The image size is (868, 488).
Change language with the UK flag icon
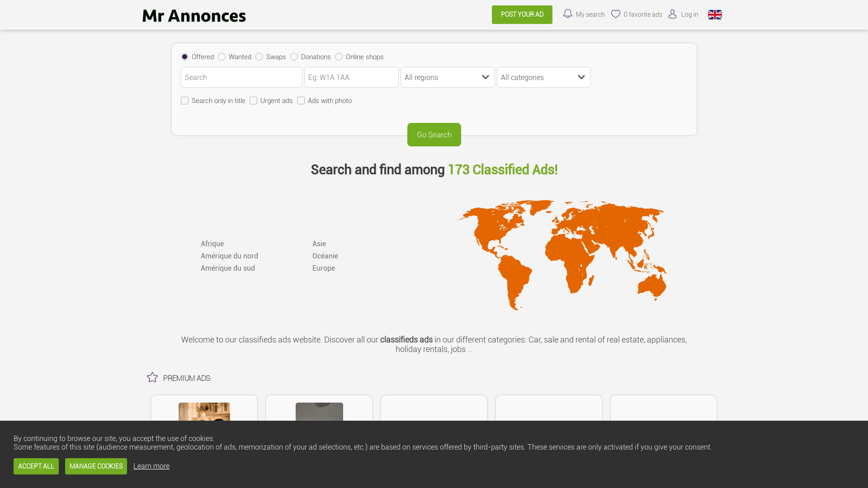click(715, 14)
